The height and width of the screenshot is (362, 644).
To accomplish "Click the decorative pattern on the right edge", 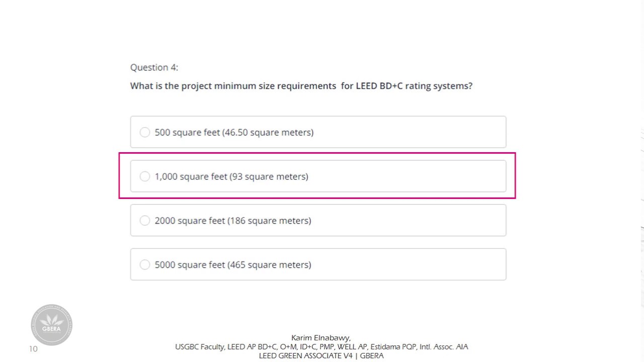I will pos(642,201).
